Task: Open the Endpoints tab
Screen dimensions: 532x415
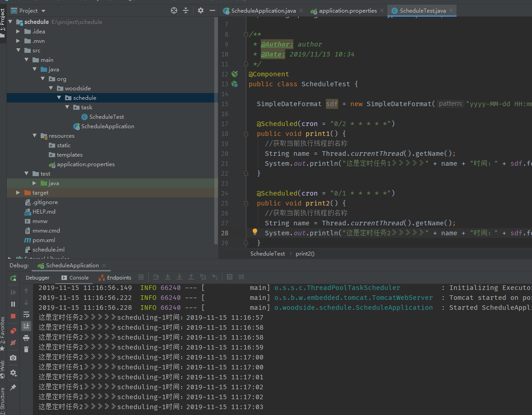Action: [x=115, y=278]
